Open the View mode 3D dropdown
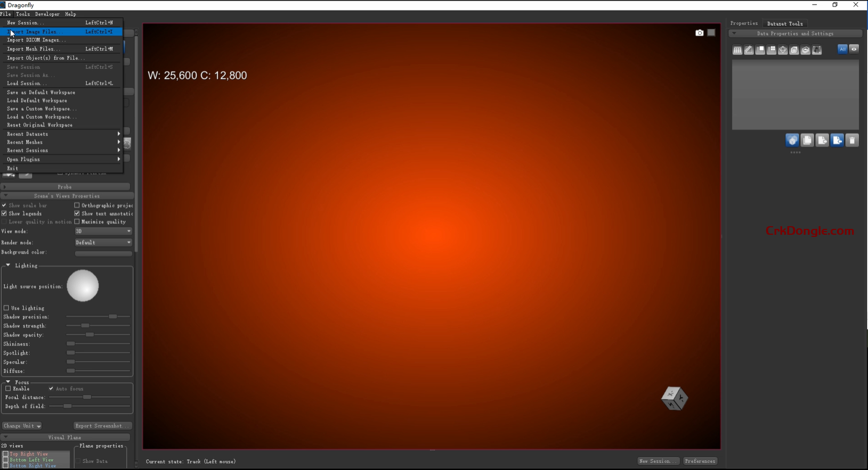Viewport: 868px width, 470px height. [x=103, y=231]
